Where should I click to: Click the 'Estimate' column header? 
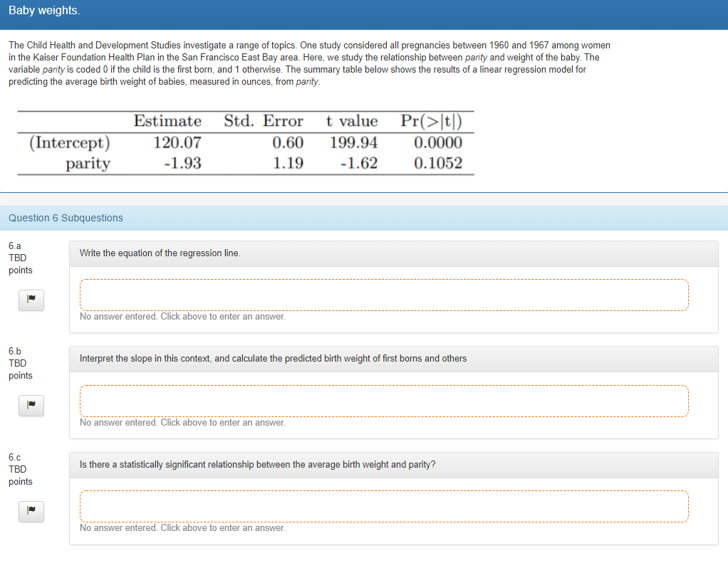167,121
